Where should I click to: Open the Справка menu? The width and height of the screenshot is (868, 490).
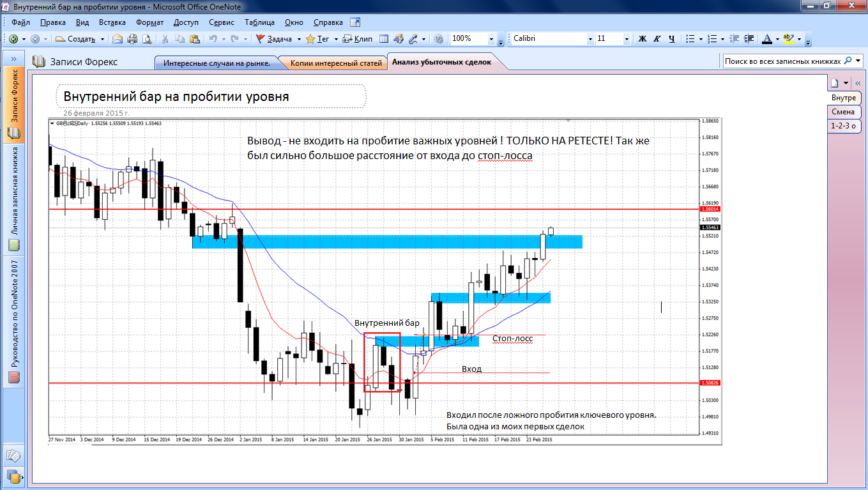(328, 22)
